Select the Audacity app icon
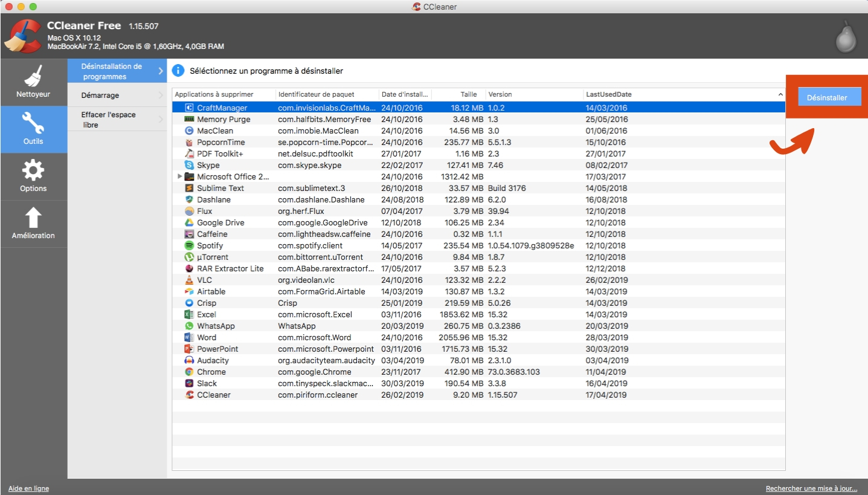This screenshot has height=495, width=868. pyautogui.click(x=188, y=360)
